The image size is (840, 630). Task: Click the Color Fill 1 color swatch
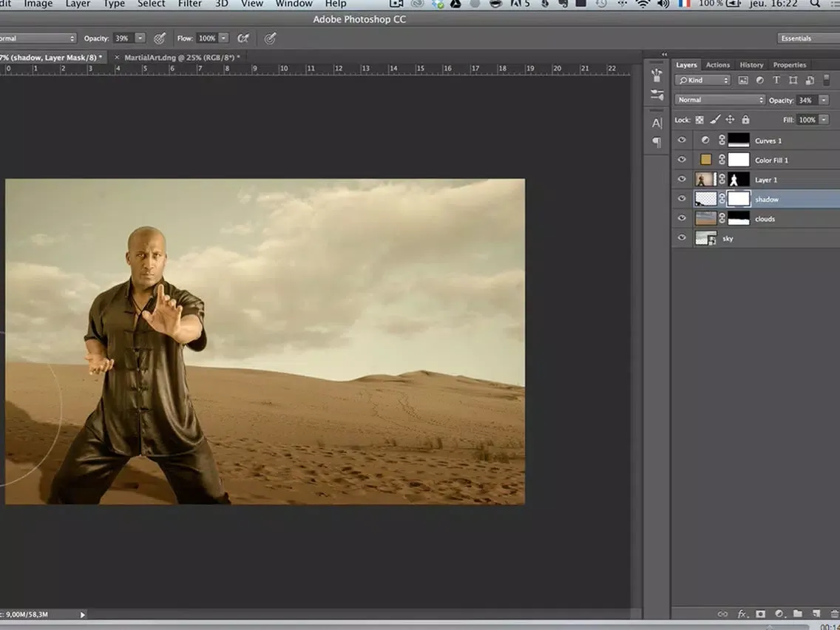click(705, 160)
